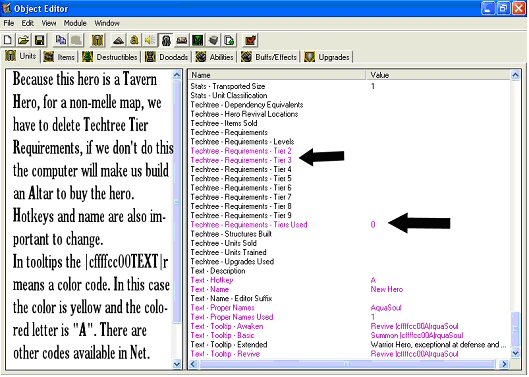Open the Trigger Editor letter 'a' icon
Screen dimensions: 529x377
(x=134, y=40)
